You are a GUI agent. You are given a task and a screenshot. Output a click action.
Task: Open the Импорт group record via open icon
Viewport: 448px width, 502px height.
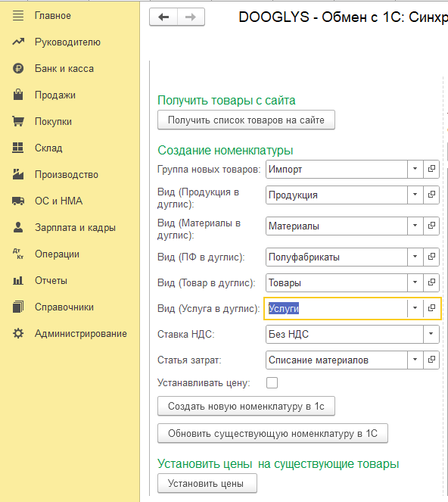click(x=431, y=169)
